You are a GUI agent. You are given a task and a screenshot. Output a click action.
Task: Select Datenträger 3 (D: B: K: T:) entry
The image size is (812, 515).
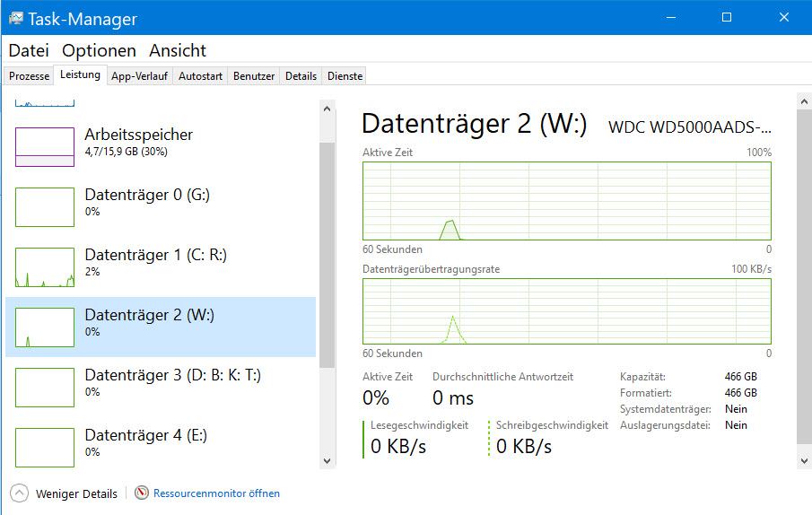172,375
